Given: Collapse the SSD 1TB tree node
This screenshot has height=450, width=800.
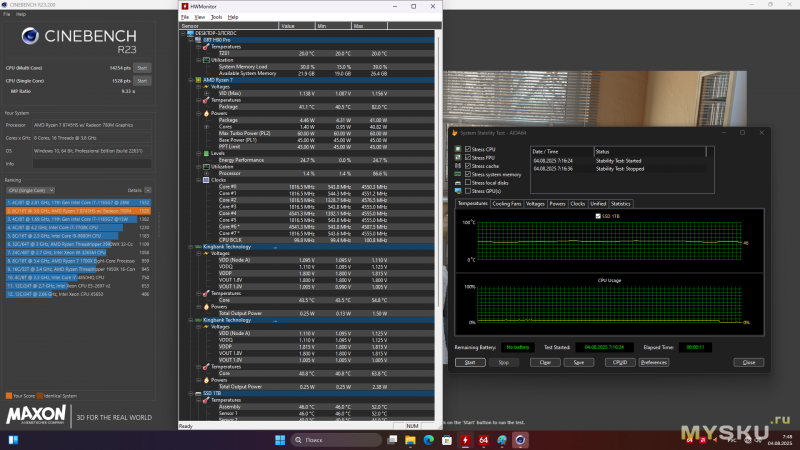Looking at the screenshot, I should coord(191,393).
